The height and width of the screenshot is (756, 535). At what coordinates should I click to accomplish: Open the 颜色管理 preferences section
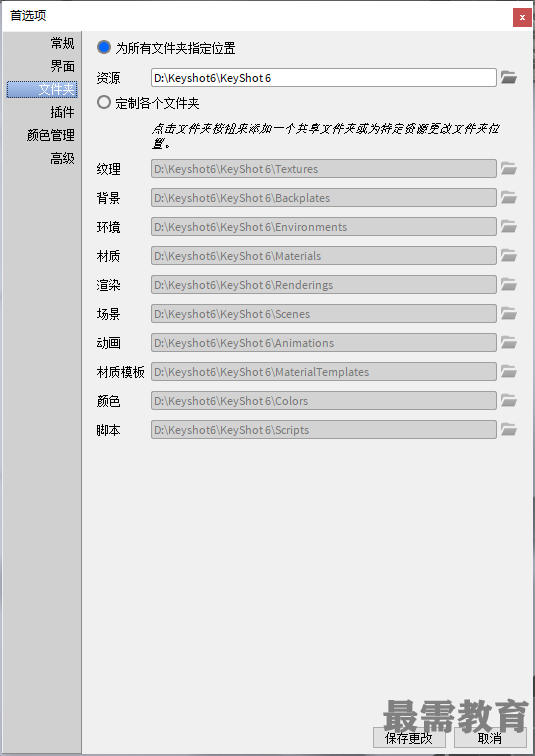(x=51, y=135)
